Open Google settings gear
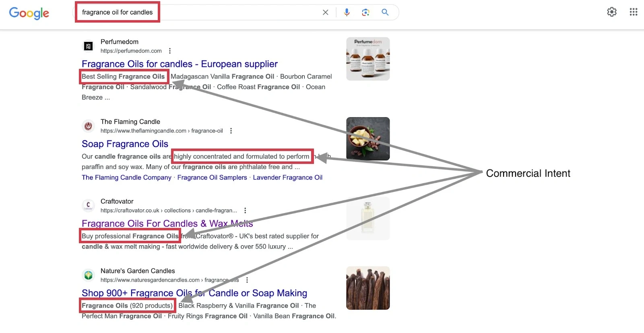Viewport: 644px width, 333px height. (x=612, y=12)
